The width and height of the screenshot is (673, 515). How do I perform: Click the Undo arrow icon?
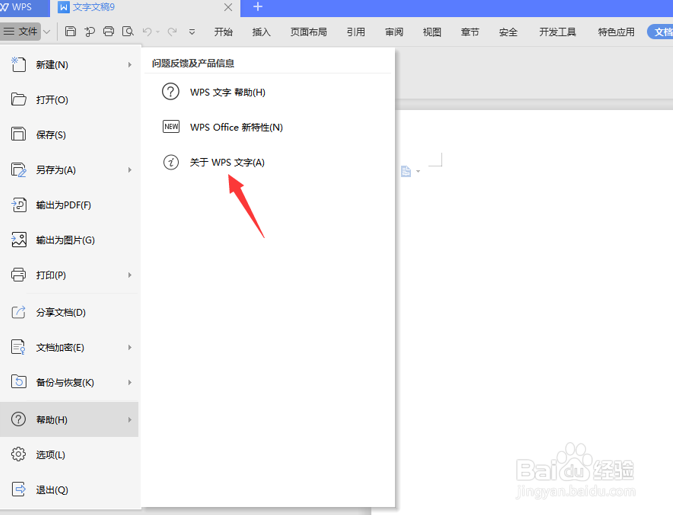point(147,32)
